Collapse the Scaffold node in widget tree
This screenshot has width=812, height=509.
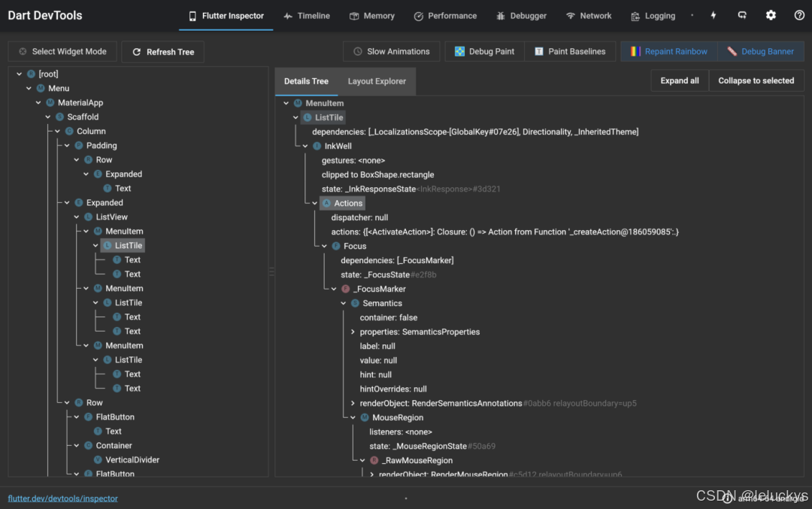[x=47, y=117]
